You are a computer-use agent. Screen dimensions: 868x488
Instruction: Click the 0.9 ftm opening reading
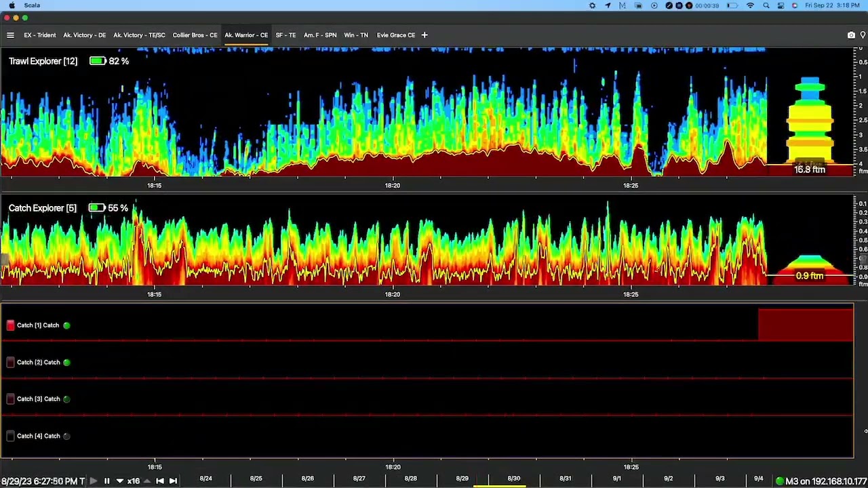click(x=810, y=276)
